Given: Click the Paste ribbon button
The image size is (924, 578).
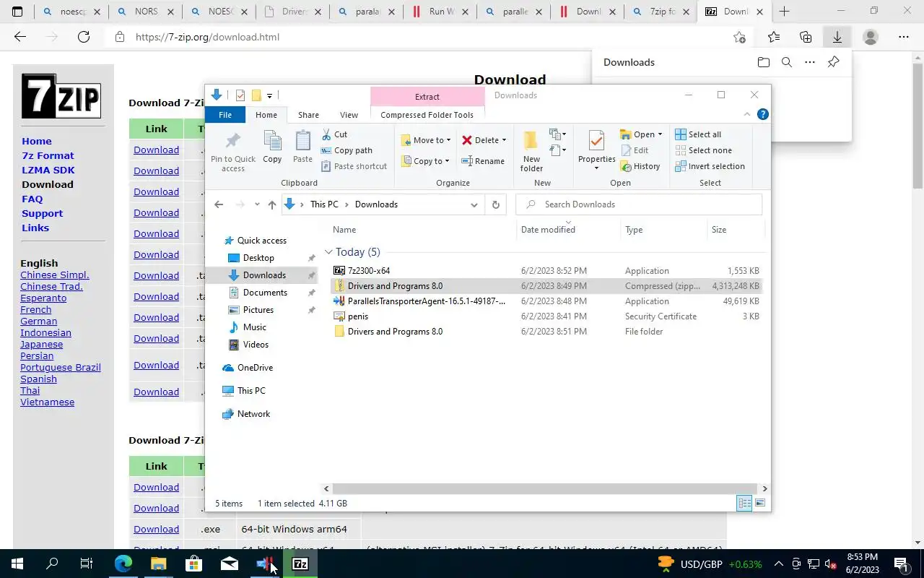Looking at the screenshot, I should (x=303, y=147).
